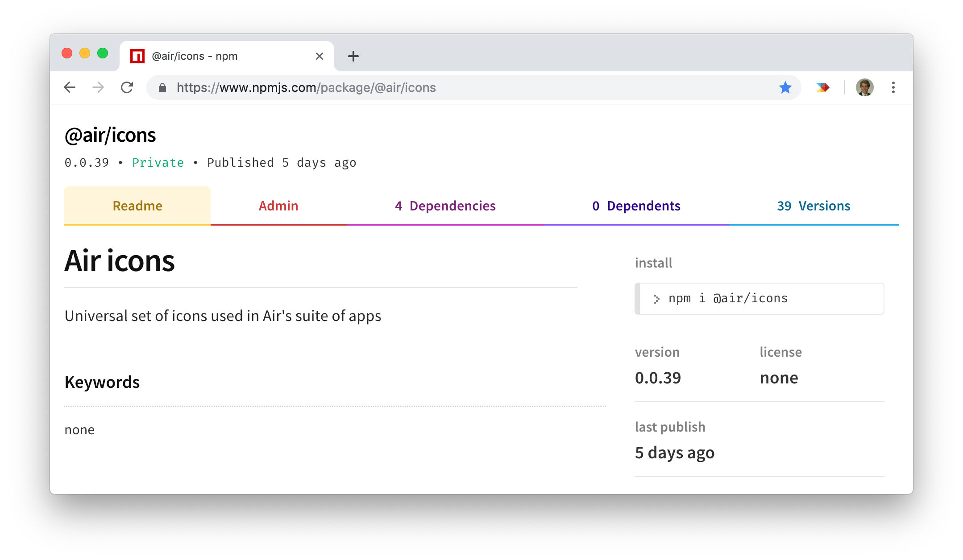
Task: Click the version label in sidebar
Action: (657, 352)
